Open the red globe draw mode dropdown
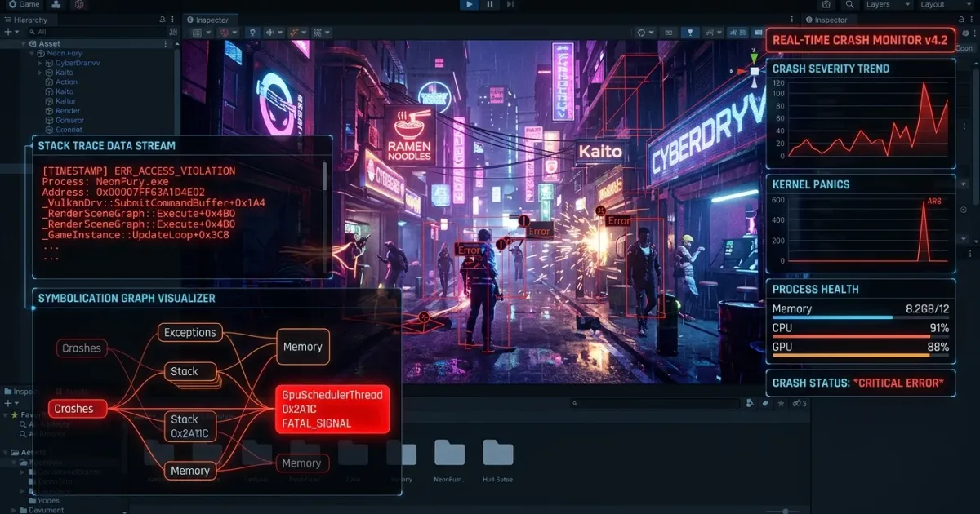The height and width of the screenshot is (514, 980). click(x=229, y=33)
